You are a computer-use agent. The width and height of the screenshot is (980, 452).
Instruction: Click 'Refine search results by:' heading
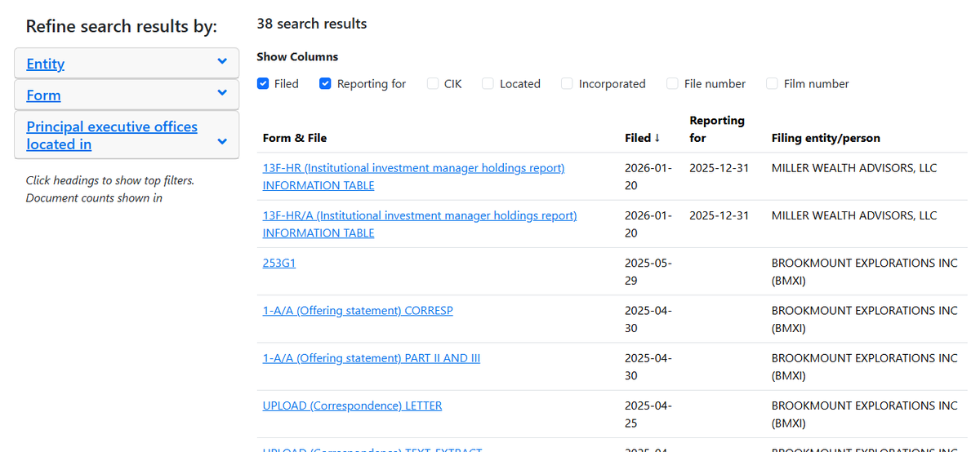point(122,26)
